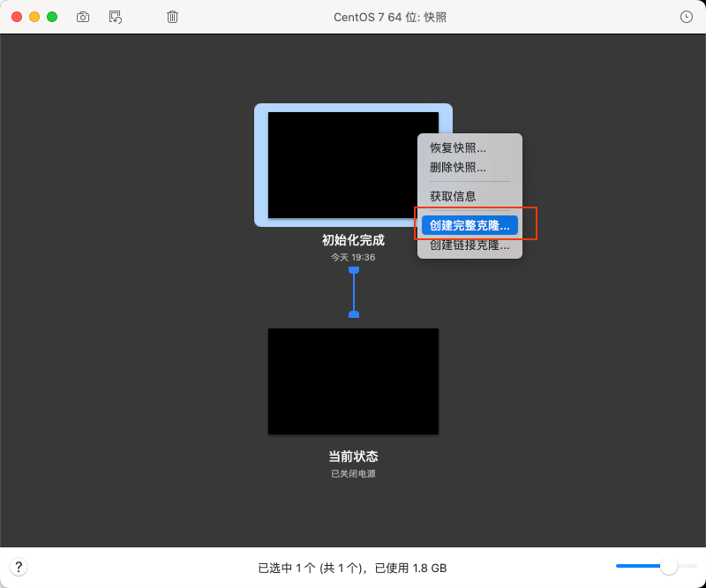Open the AutoProtect clock icon
The height and width of the screenshot is (588, 706).
pos(687,17)
